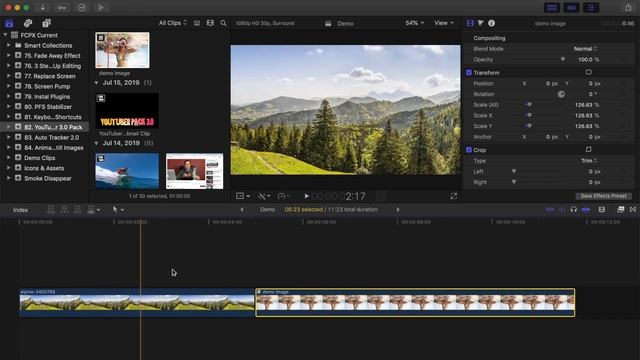Open the viewer transform tools dropdown
The height and width of the screenshot is (360, 640).
coord(243,196)
